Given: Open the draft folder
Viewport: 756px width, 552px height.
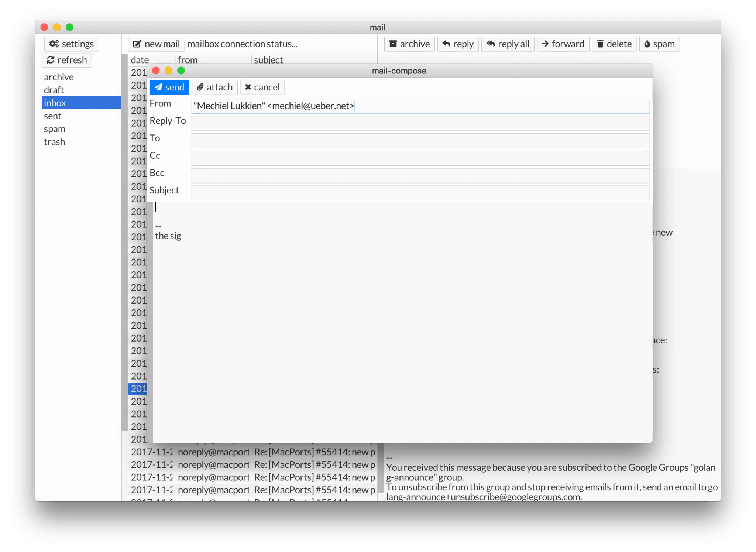Looking at the screenshot, I should (54, 90).
